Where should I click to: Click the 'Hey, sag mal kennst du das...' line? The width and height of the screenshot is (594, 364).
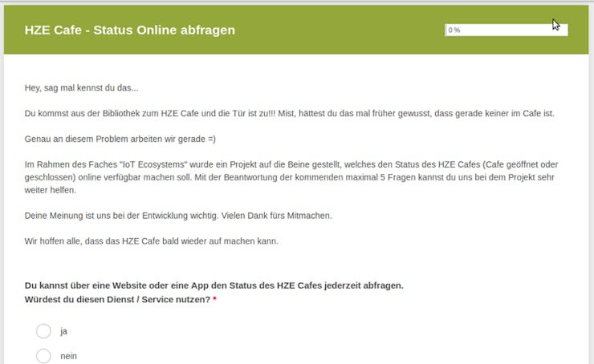pos(81,87)
